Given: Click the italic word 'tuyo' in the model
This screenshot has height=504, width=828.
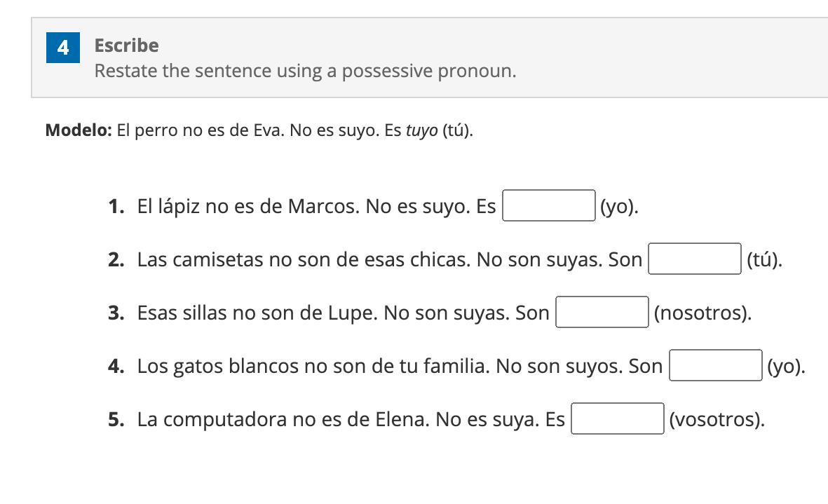Looking at the screenshot, I should 421,130.
